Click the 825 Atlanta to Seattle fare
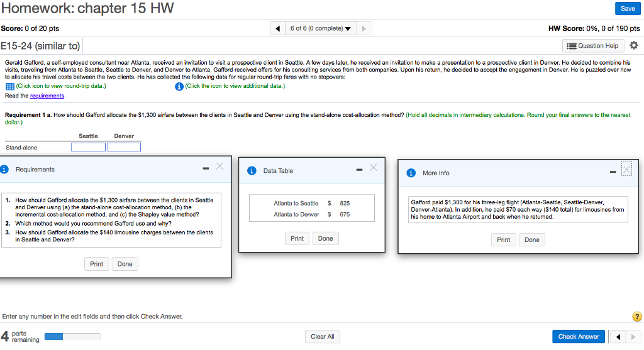This screenshot has width=644, height=350. (345, 203)
